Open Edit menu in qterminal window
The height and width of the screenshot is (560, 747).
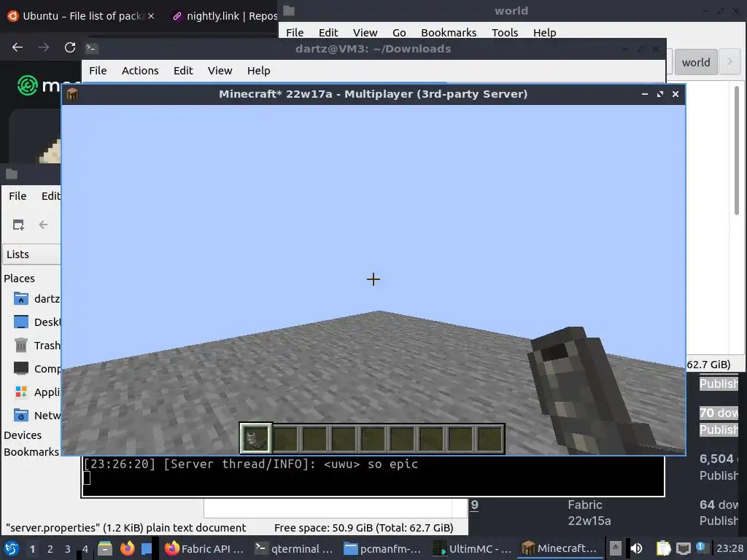(x=183, y=71)
